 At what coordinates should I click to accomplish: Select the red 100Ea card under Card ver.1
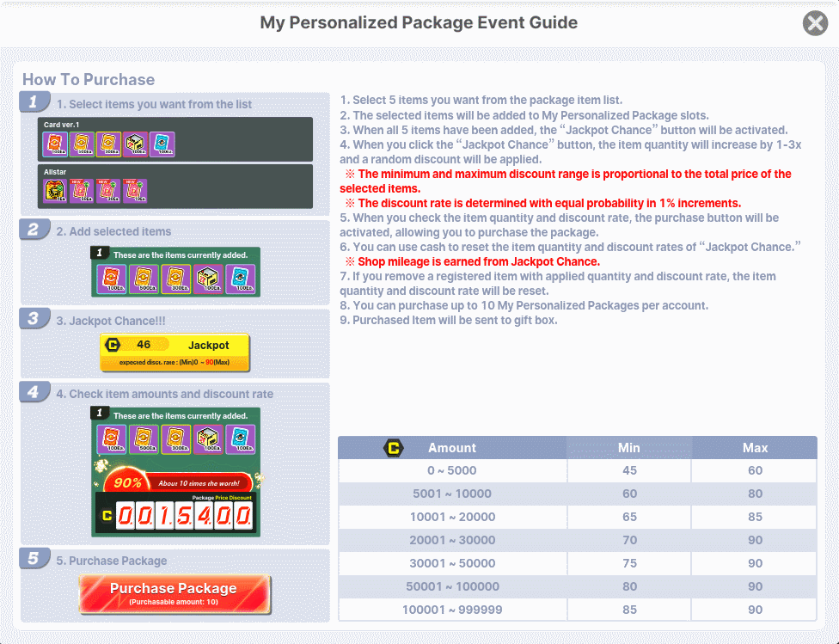tap(55, 144)
